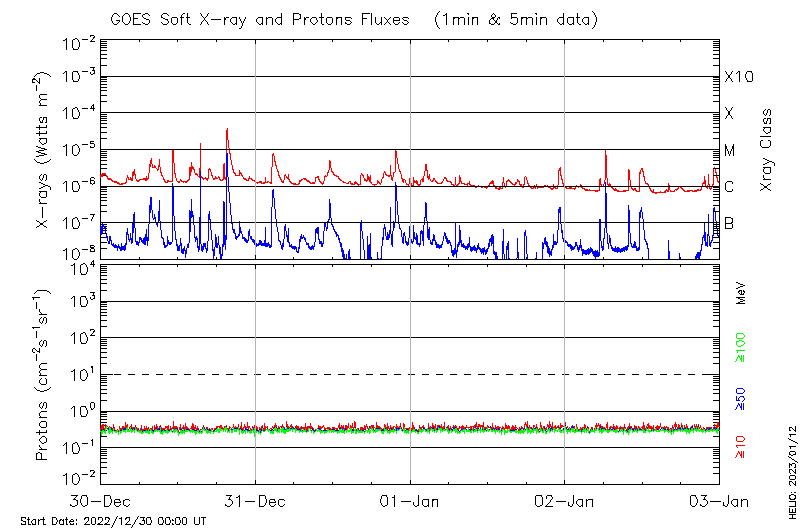Select the B class label on right axis

click(x=729, y=223)
